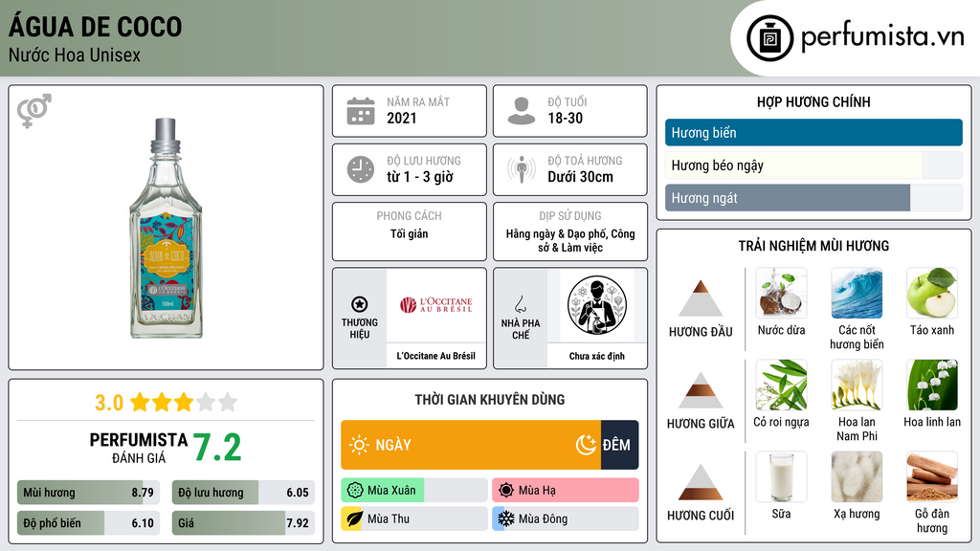Click the launch year value 2021
This screenshot has width=980, height=551.
click(x=401, y=118)
